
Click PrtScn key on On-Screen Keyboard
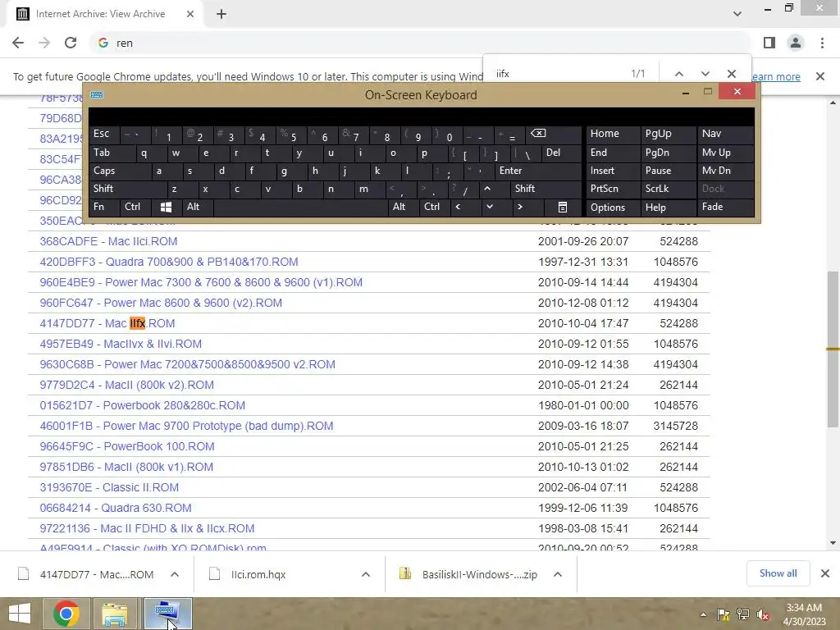[613, 189]
